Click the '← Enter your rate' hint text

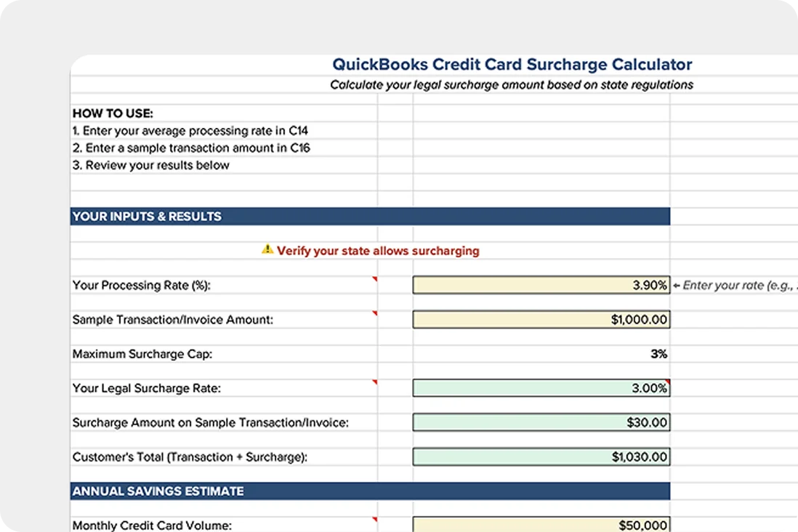coord(735,286)
